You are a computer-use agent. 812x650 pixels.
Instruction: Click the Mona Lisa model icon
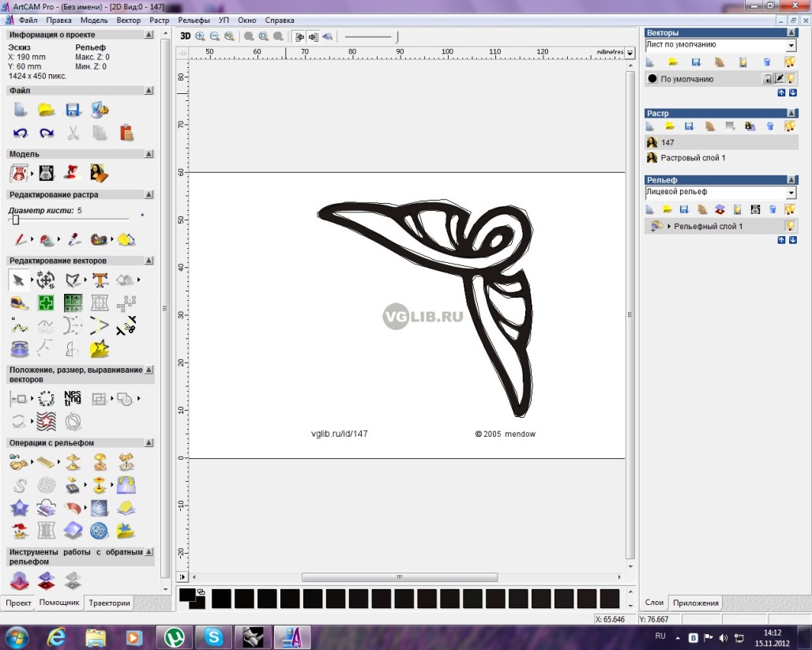[x=99, y=172]
